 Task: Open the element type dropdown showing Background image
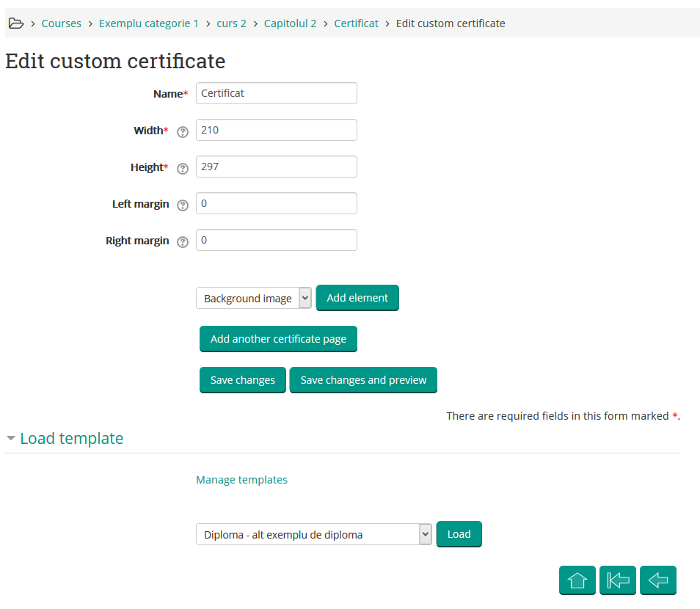253,298
